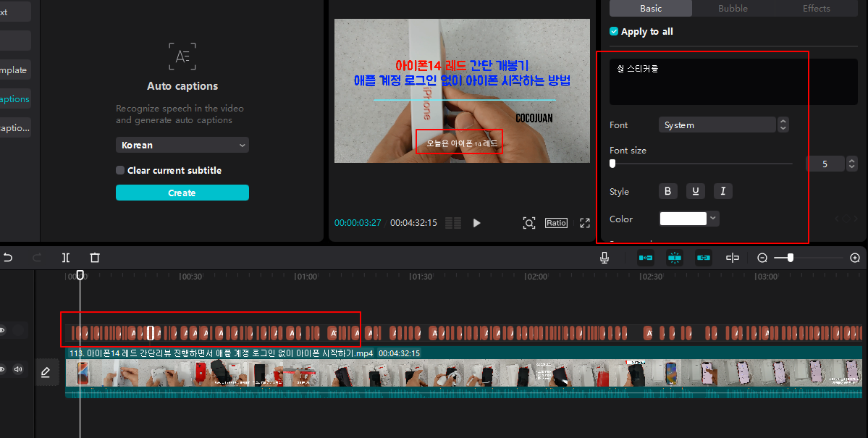Click the playhead handle on the ruler
This screenshot has width=868, height=438.
point(80,275)
